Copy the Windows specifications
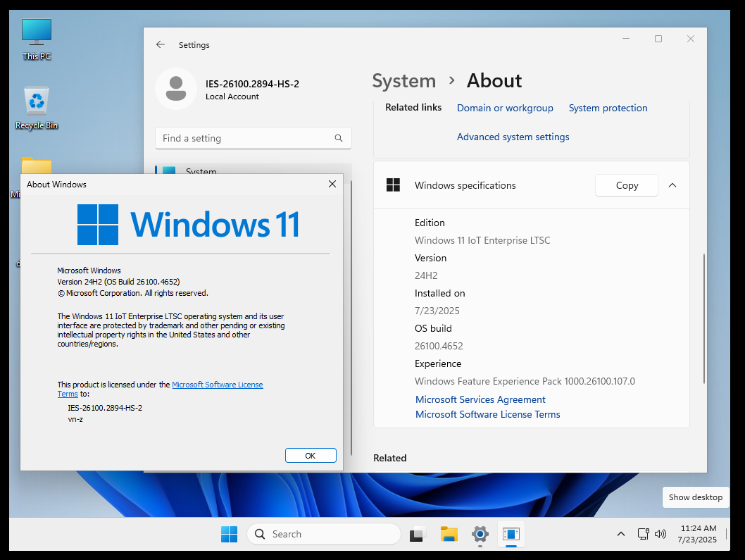The image size is (745, 560). pyautogui.click(x=627, y=185)
